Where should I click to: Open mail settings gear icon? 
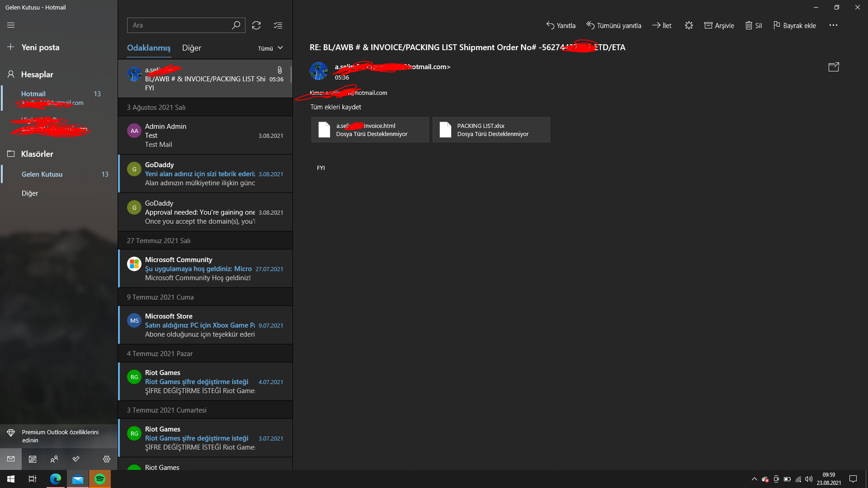coord(107,459)
